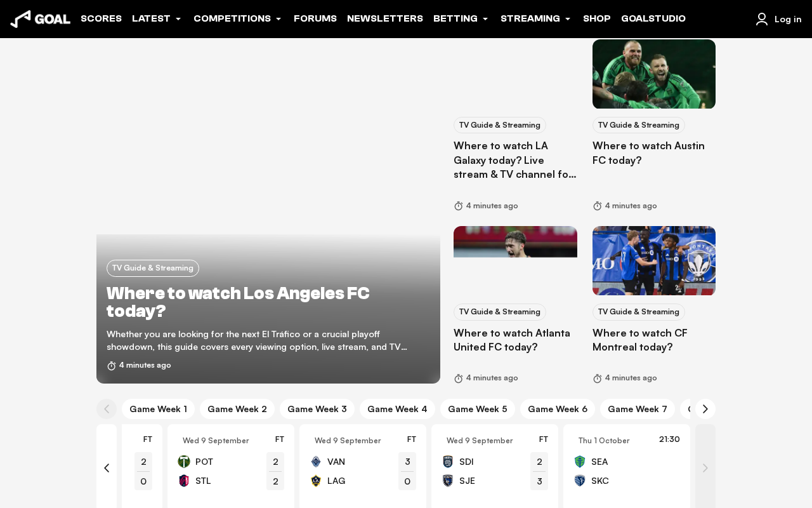
Task: Click TV Guide & Streaming tag above Atlanta United
Action: coord(500,312)
